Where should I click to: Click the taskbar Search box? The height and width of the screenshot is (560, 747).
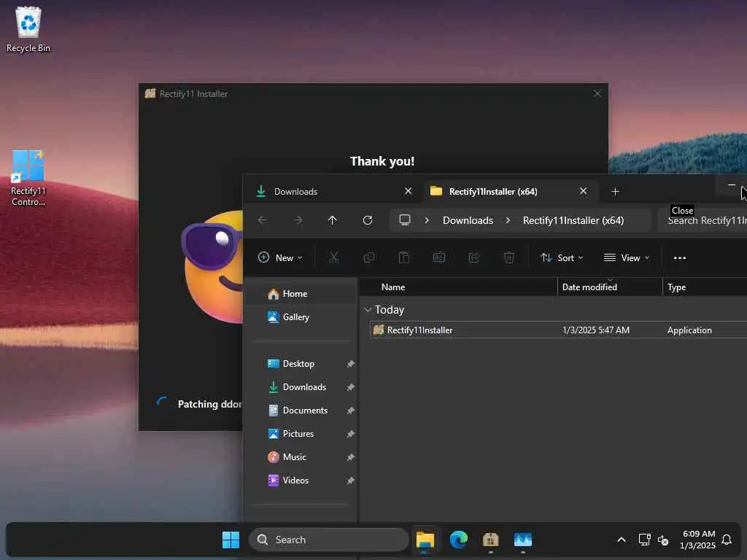(329, 540)
